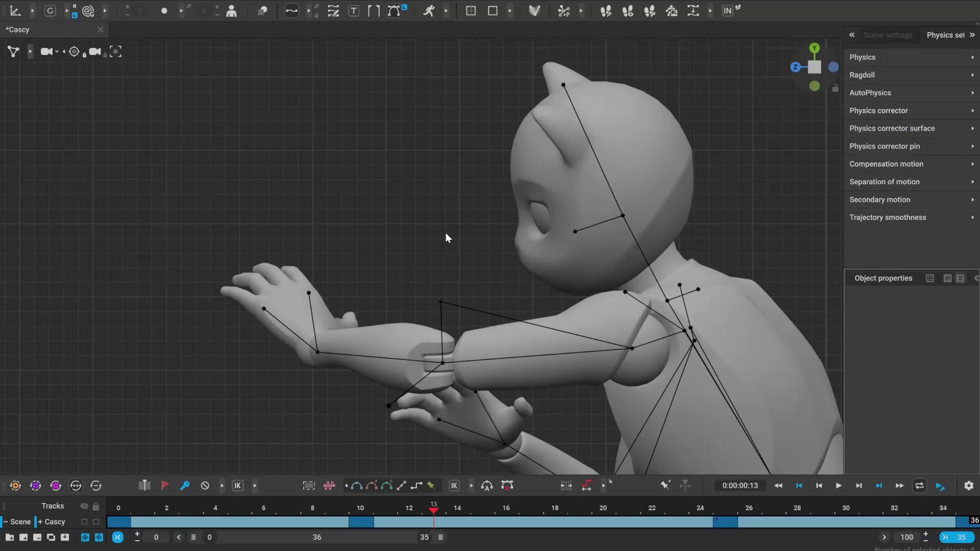Click frame 20 on the timeline ruler

[603, 508]
